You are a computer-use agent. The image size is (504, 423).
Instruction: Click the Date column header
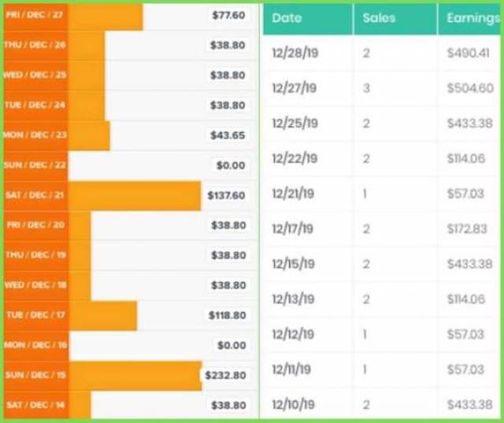pos(287,18)
